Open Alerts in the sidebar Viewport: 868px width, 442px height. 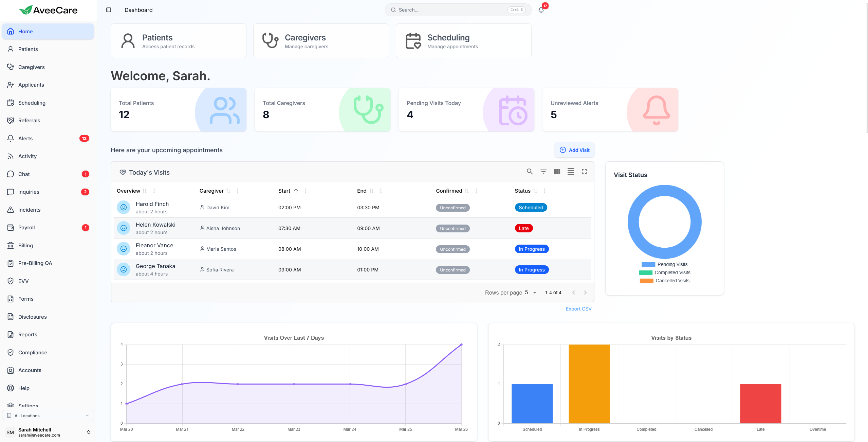pos(25,138)
